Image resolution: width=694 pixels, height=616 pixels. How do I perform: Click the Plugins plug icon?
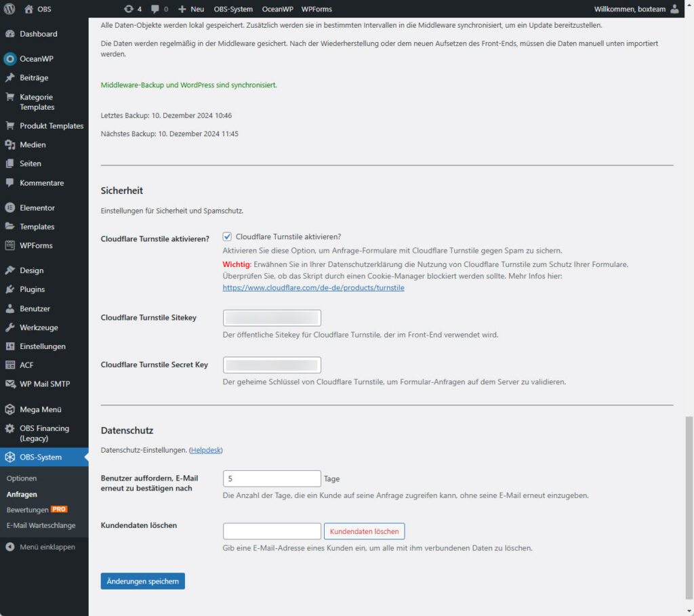9,289
